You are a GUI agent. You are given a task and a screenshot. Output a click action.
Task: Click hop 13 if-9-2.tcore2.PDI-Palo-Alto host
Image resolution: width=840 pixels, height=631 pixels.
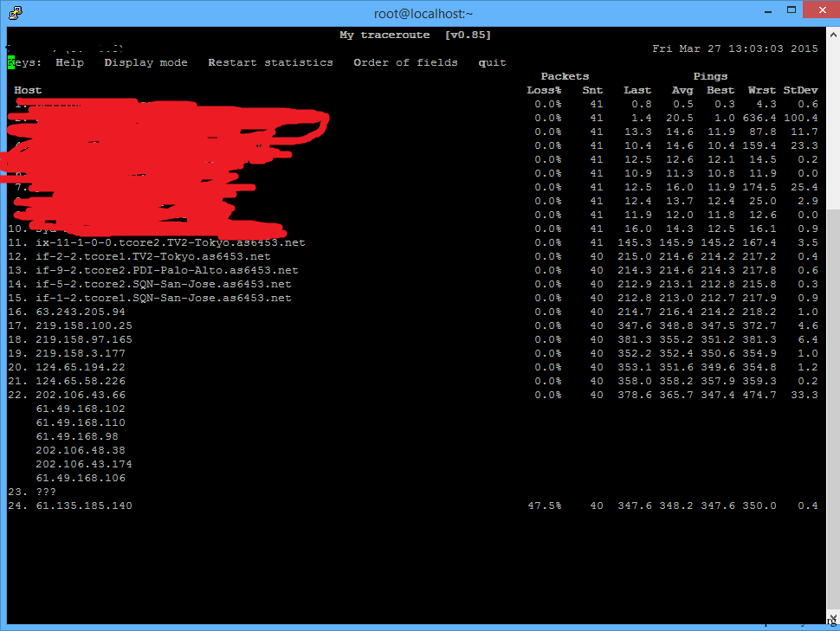(166, 271)
